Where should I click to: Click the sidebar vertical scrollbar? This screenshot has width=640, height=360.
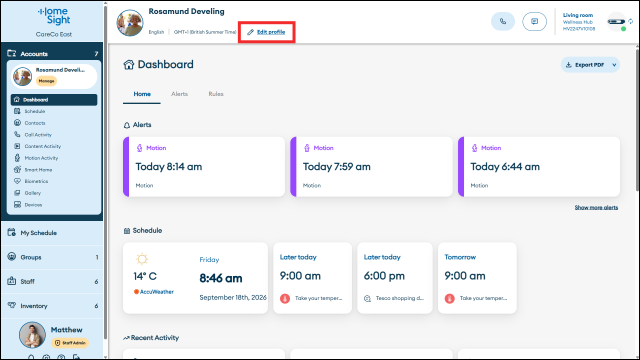click(x=105, y=171)
